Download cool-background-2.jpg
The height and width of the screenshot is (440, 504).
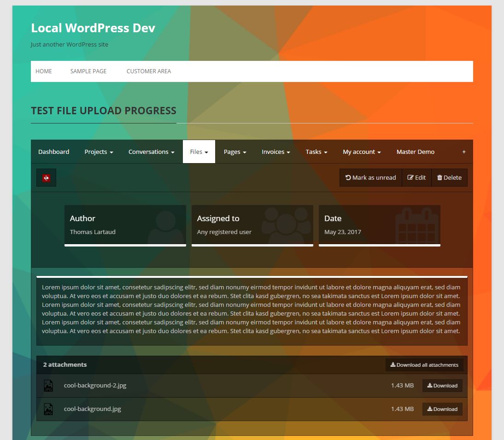(x=442, y=386)
